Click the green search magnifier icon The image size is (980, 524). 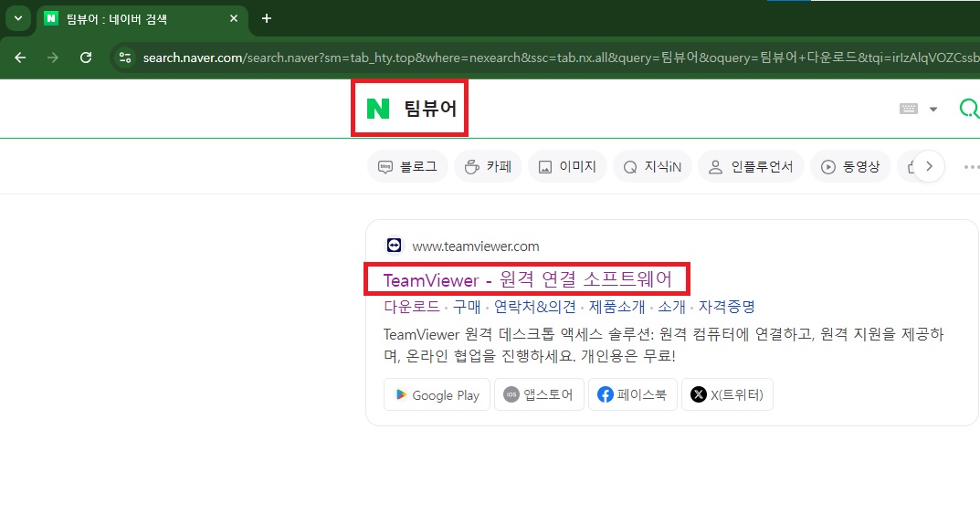coord(969,109)
